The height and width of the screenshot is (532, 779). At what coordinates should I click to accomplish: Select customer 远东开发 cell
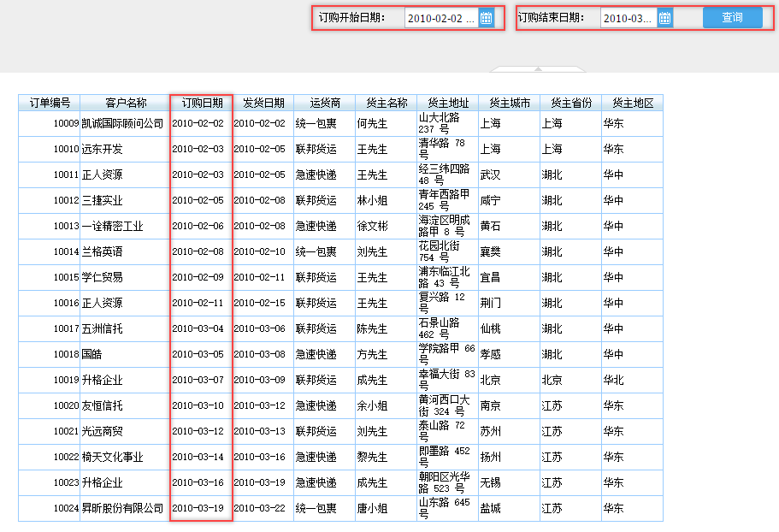(x=125, y=149)
